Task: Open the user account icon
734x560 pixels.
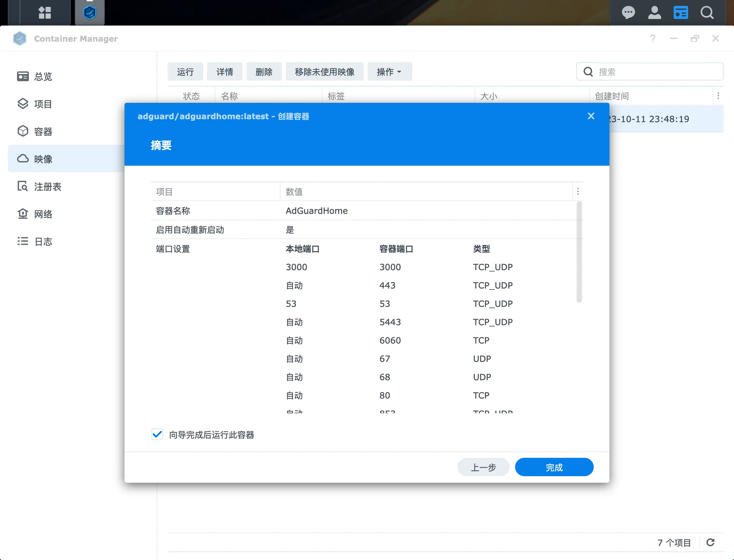Action: tap(654, 13)
